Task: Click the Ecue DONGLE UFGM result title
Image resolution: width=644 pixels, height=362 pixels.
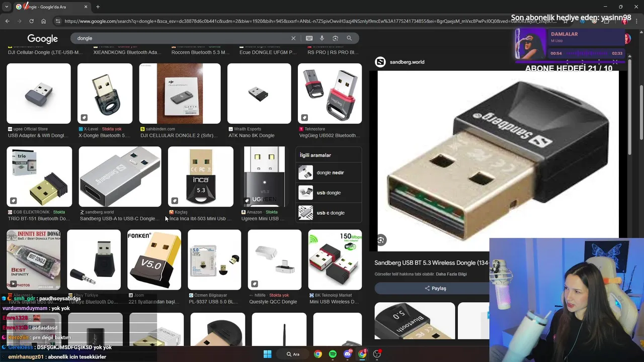Action: 268,52
